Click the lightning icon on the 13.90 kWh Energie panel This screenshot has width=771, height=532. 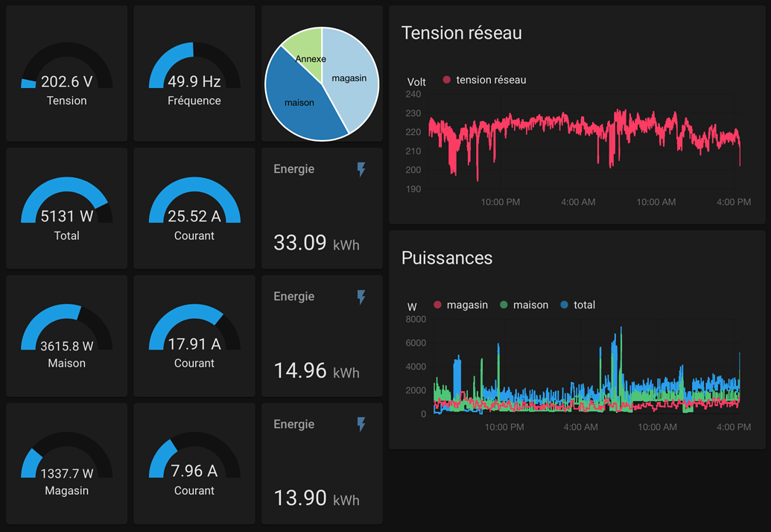361,424
